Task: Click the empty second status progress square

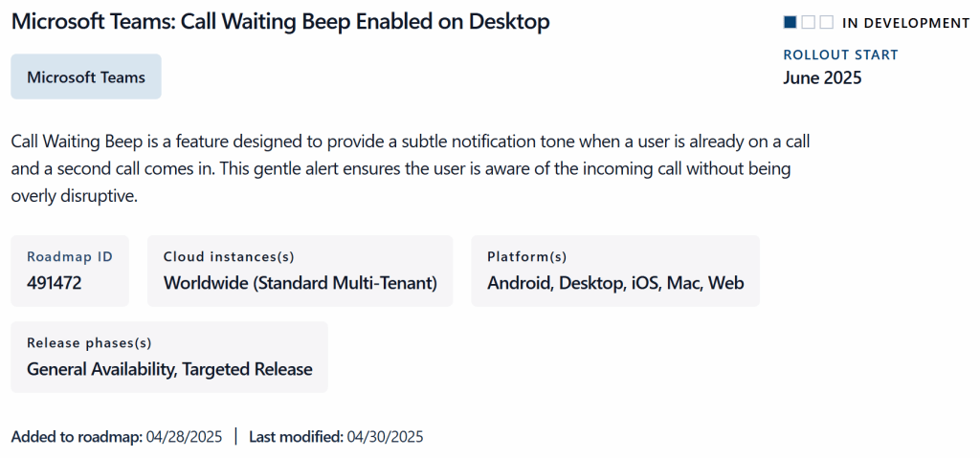Action: point(808,22)
